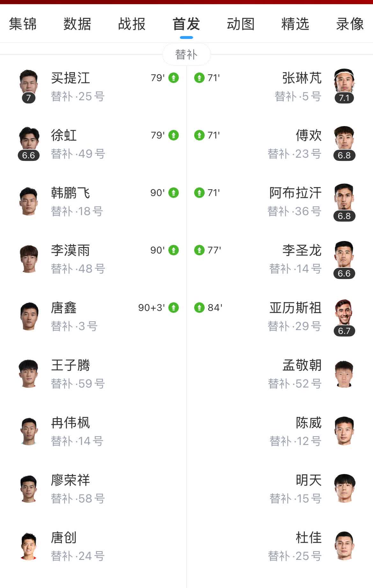Click green substitution icon beside 买提江

coord(173,78)
